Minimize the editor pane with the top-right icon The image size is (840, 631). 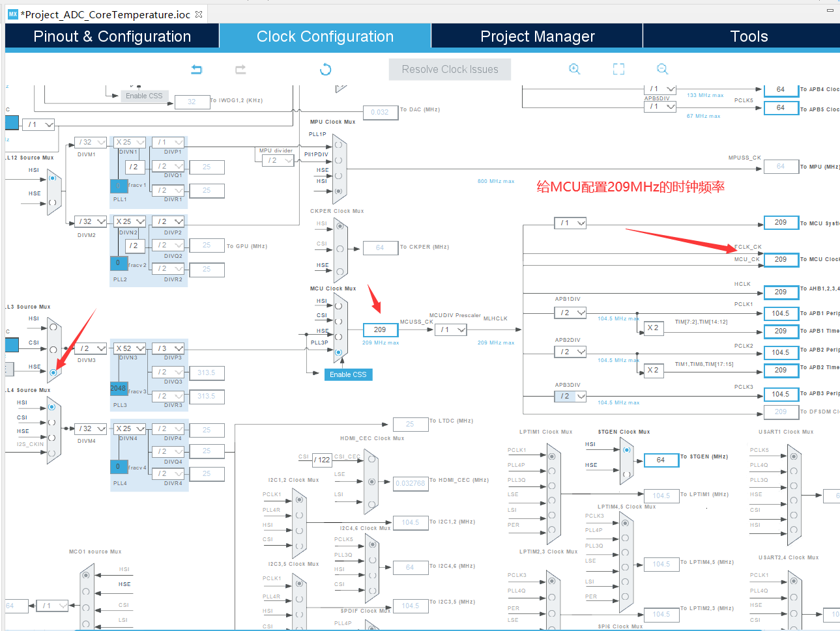tap(830, 10)
